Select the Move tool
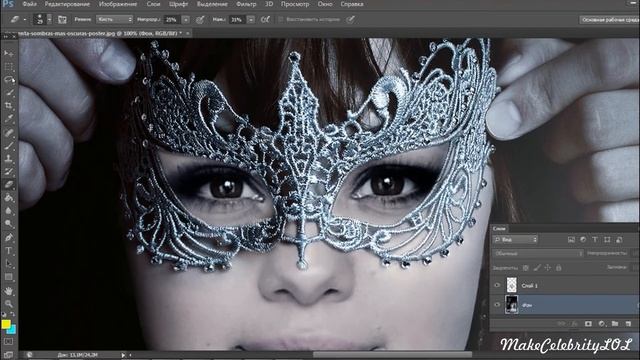 tap(9, 54)
